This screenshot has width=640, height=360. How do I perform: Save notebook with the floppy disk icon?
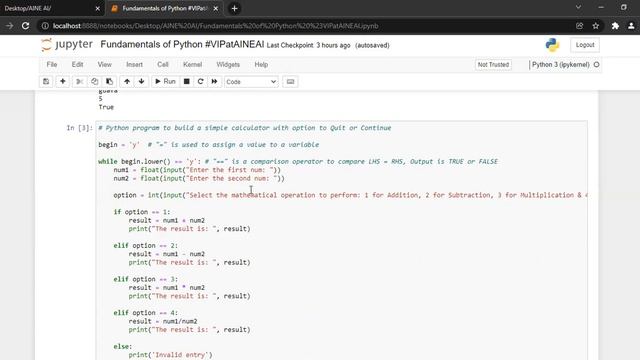point(46,82)
